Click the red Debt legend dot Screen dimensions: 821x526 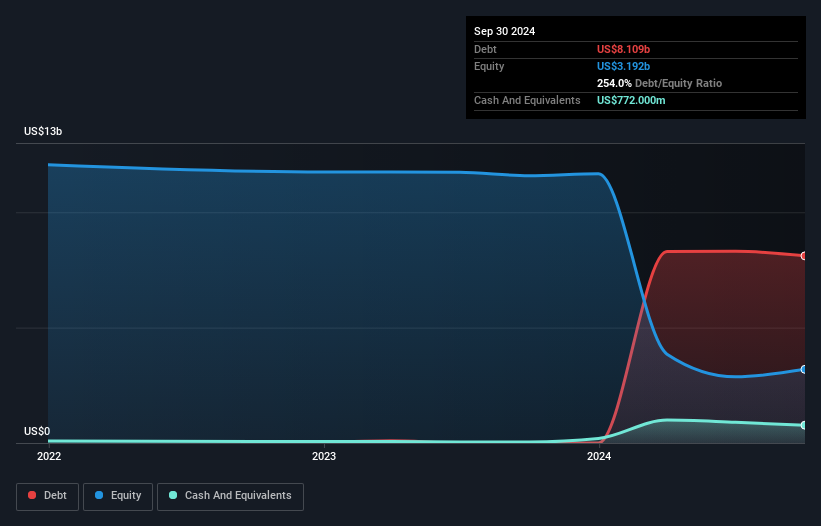(x=32, y=495)
